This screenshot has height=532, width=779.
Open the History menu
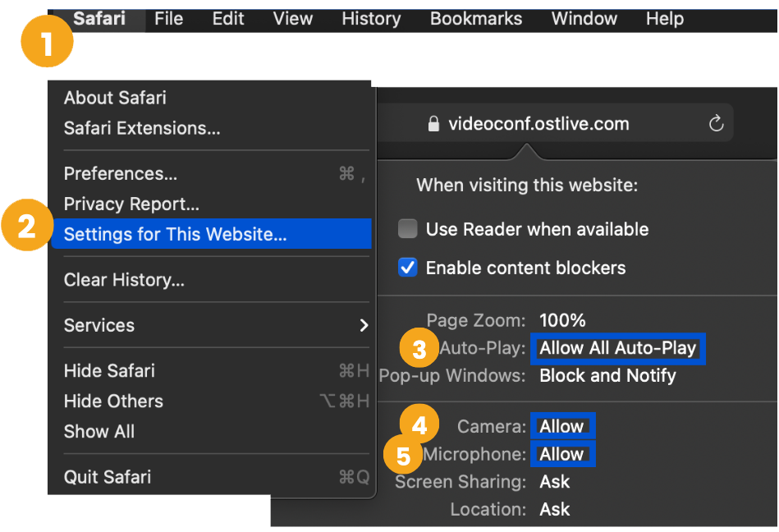tap(370, 18)
